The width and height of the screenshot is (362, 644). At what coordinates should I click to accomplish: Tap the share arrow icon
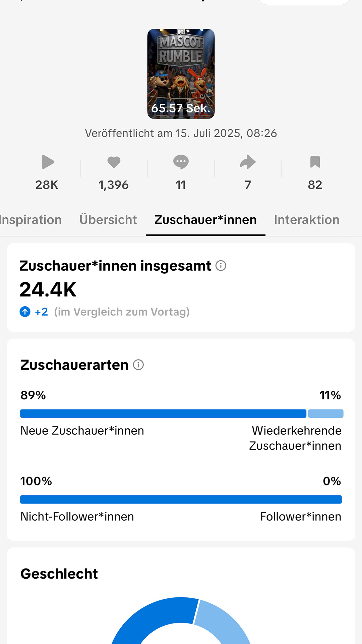248,162
